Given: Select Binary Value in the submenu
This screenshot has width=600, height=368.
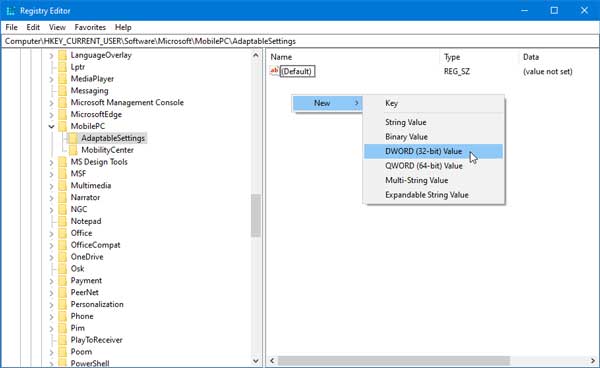Looking at the screenshot, I should pos(433,137).
